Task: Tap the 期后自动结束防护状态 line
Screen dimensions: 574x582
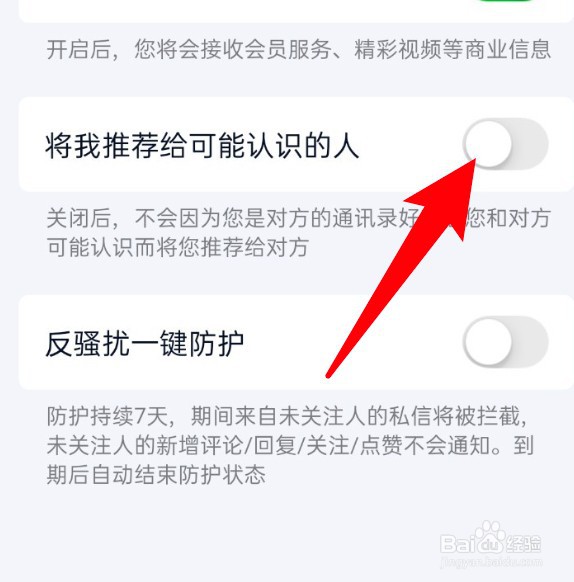Action: point(156,474)
